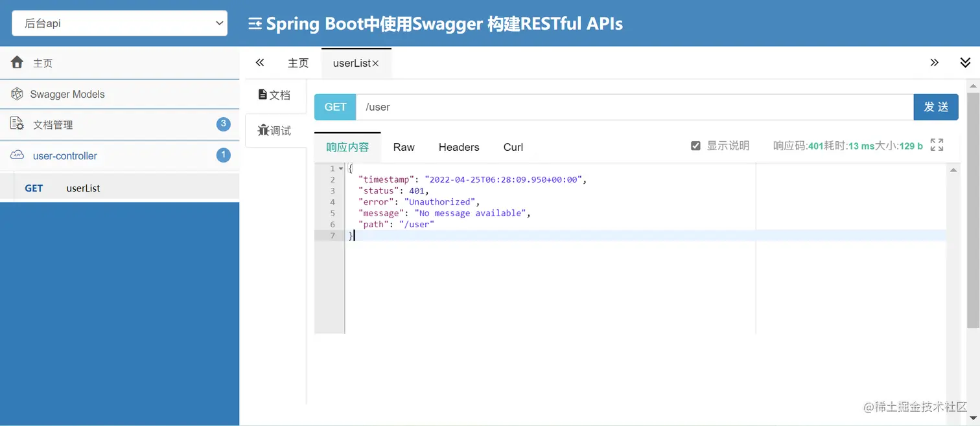This screenshot has height=426, width=980.
Task: Click the double right arrow tab scroller
Action: point(934,63)
